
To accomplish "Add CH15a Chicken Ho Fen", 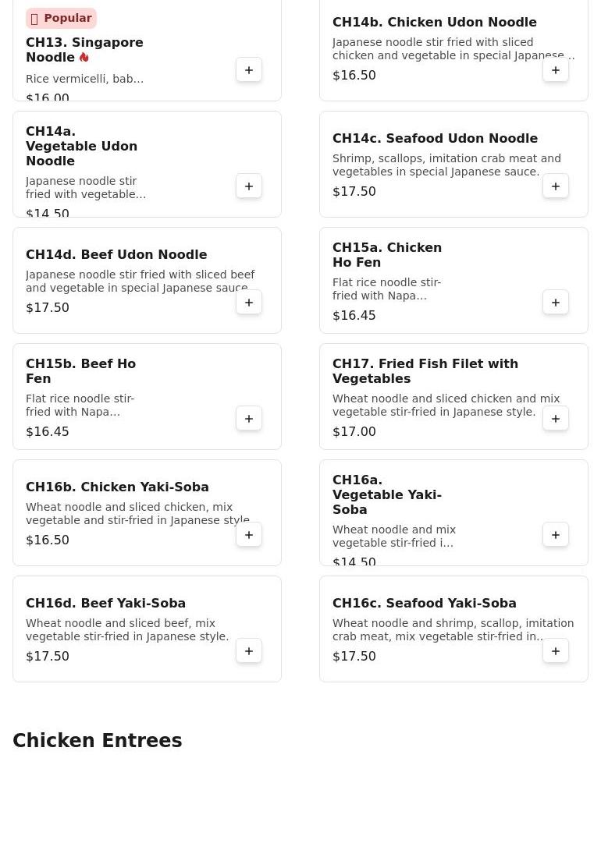I will point(556,303).
